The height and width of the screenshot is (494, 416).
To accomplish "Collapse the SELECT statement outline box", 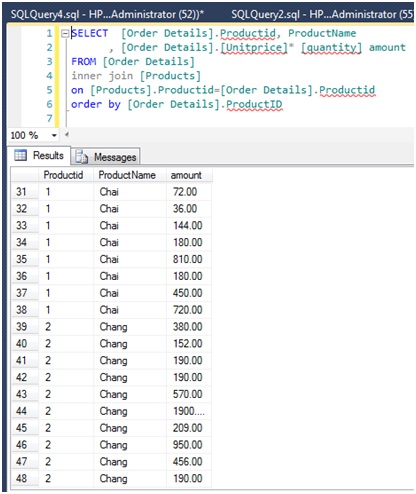I will click(x=65, y=33).
